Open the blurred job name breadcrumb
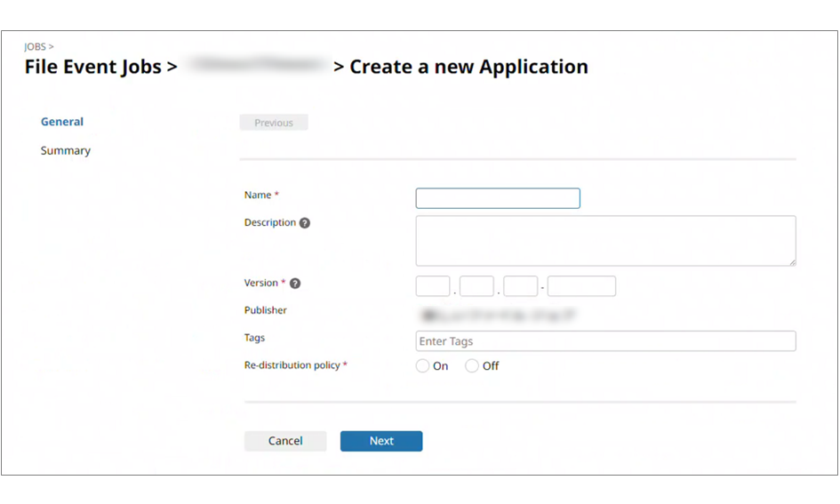 [x=256, y=67]
